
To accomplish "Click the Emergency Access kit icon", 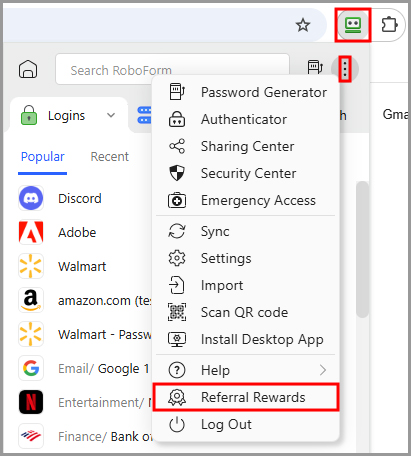I will click(x=177, y=200).
